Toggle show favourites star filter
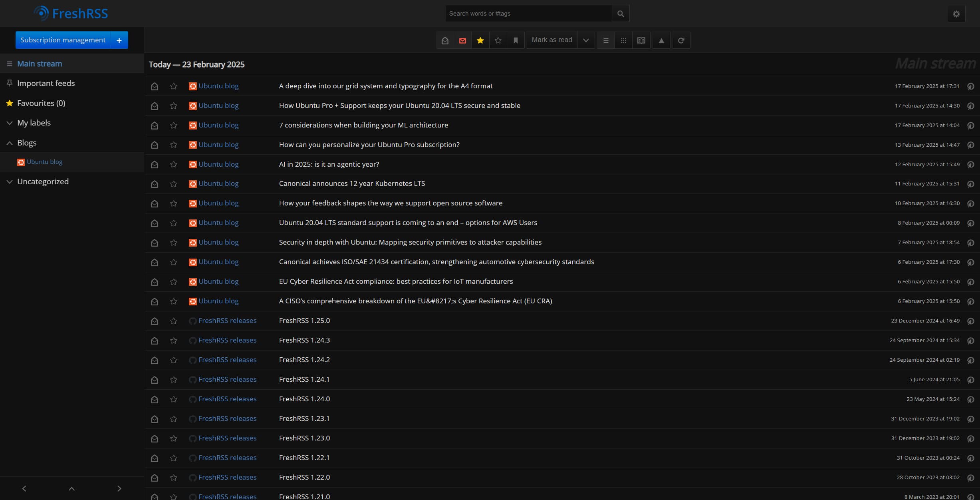The image size is (980, 500). coord(480,40)
